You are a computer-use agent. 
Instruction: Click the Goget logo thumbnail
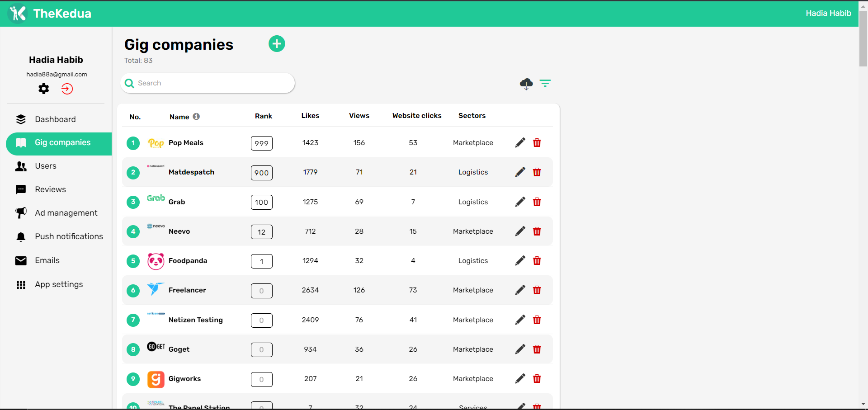156,347
